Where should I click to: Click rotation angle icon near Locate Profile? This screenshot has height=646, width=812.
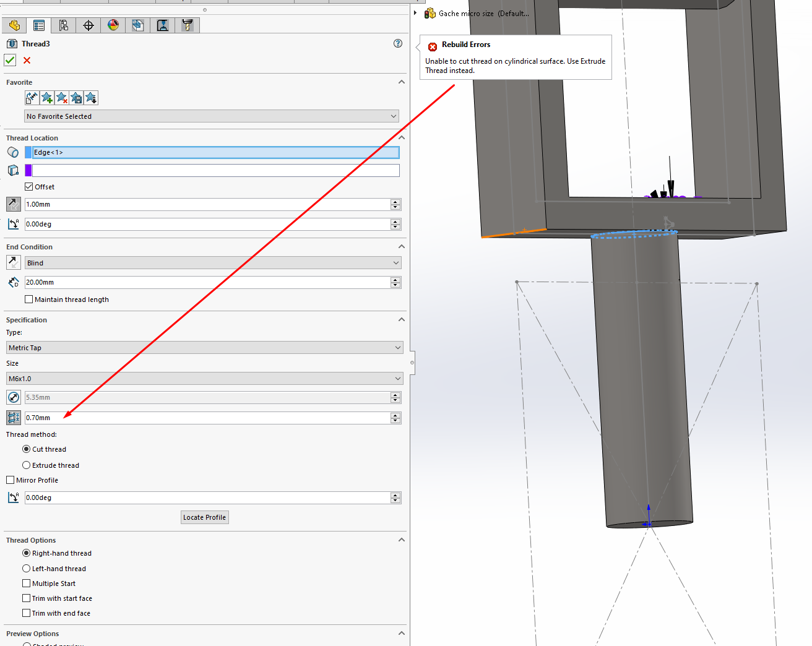[x=13, y=497]
